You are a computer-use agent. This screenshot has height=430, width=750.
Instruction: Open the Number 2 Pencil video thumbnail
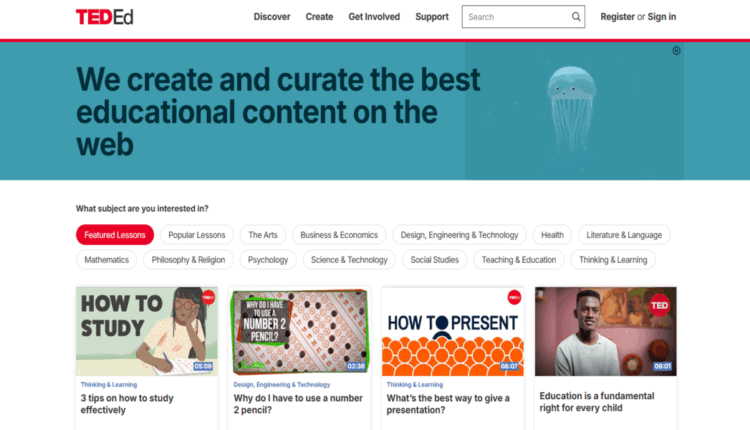(x=298, y=331)
